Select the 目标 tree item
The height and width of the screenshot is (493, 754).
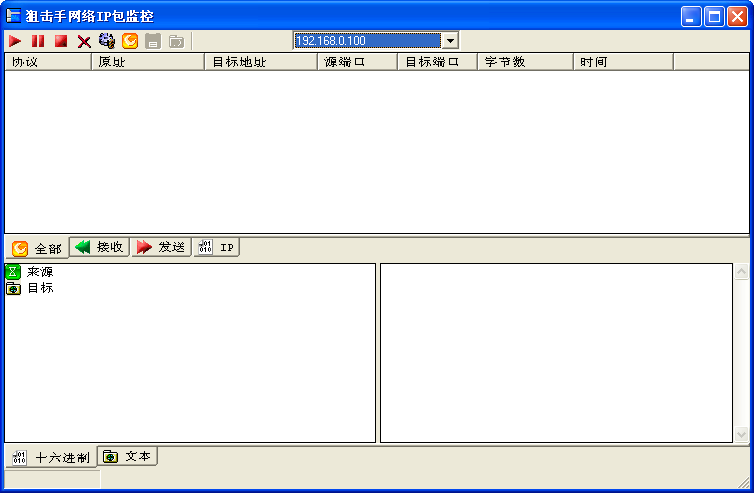pos(40,288)
